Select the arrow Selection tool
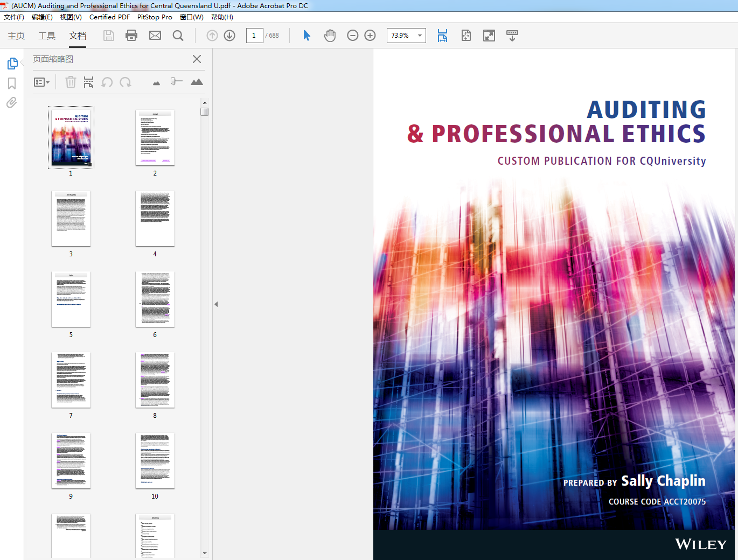 307,36
